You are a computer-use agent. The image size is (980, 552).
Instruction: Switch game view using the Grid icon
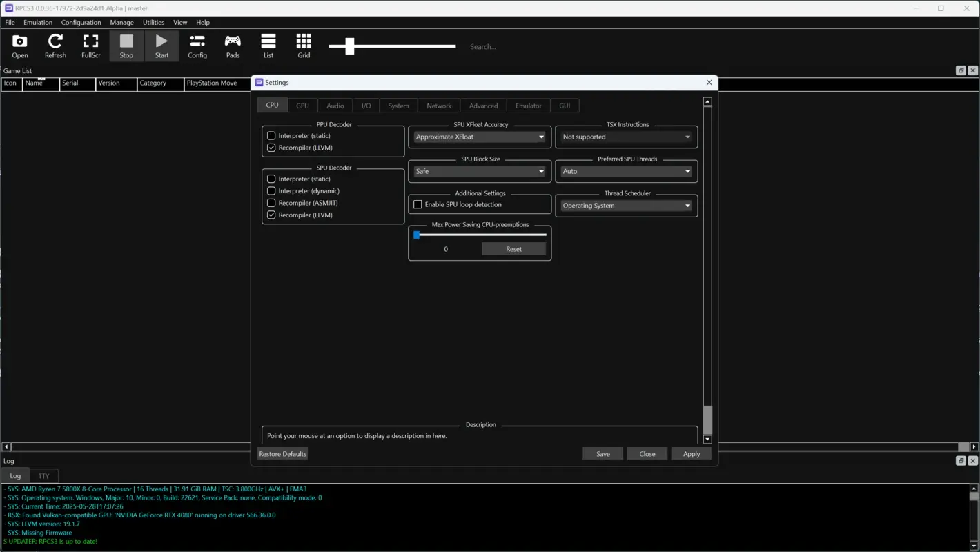coord(304,46)
